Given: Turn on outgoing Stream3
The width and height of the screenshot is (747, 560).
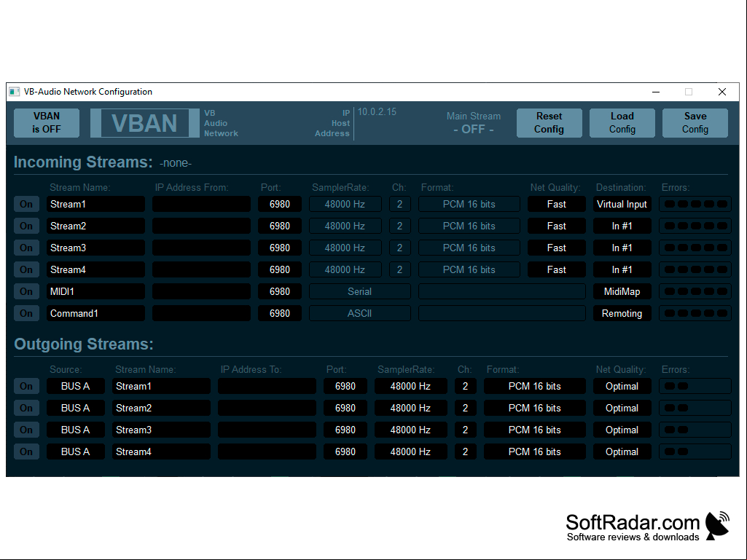Looking at the screenshot, I should click(x=26, y=430).
